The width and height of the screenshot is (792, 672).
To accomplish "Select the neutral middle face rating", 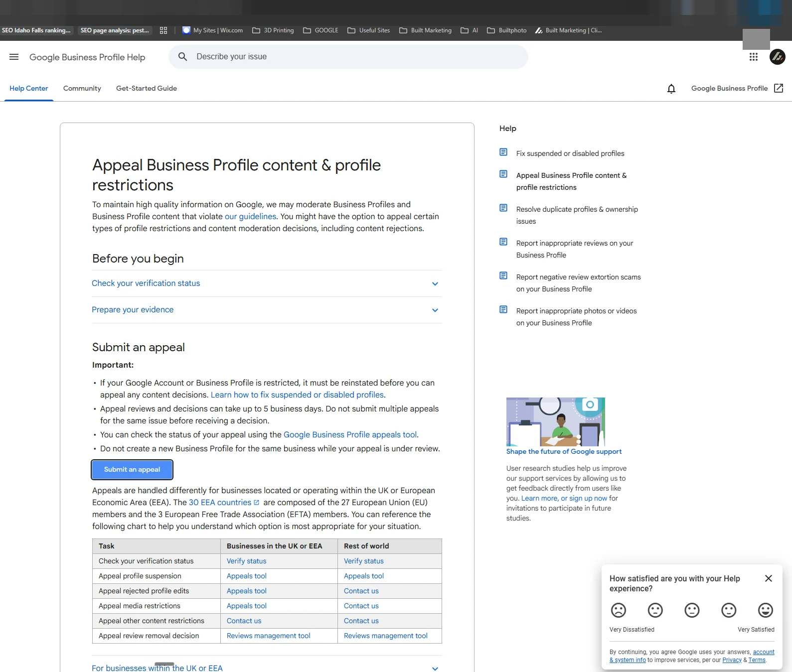I will coord(692,610).
